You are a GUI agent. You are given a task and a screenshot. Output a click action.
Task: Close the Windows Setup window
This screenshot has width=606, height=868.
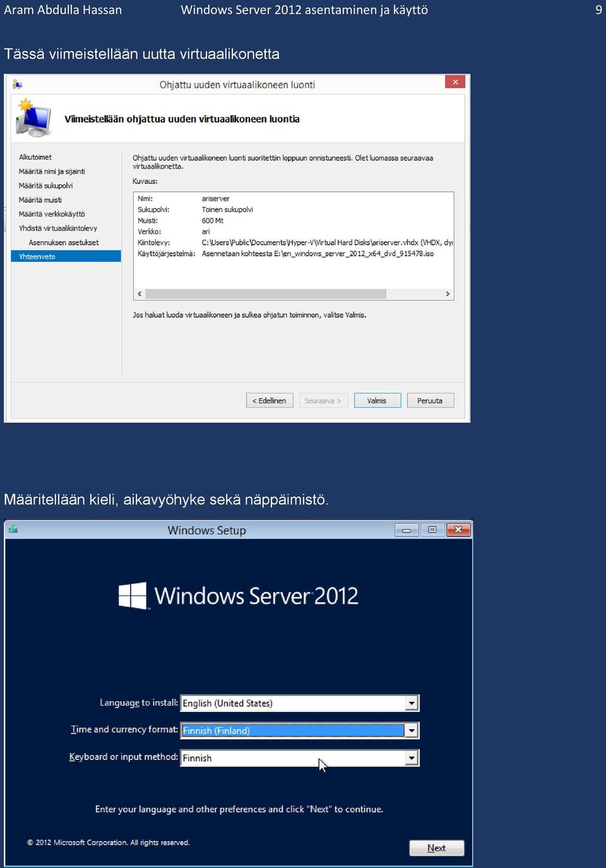click(x=459, y=530)
